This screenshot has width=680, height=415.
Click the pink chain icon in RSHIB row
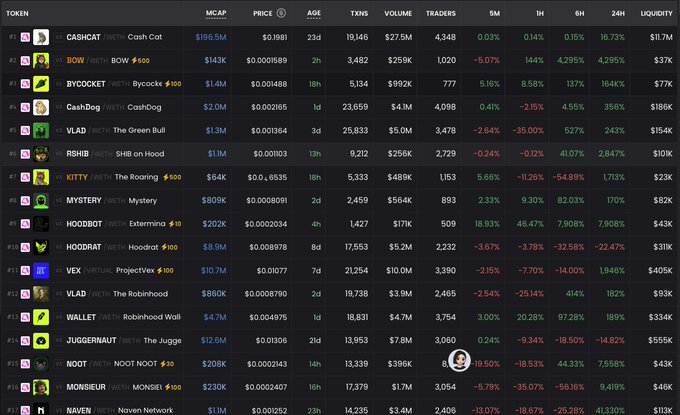click(x=26, y=154)
